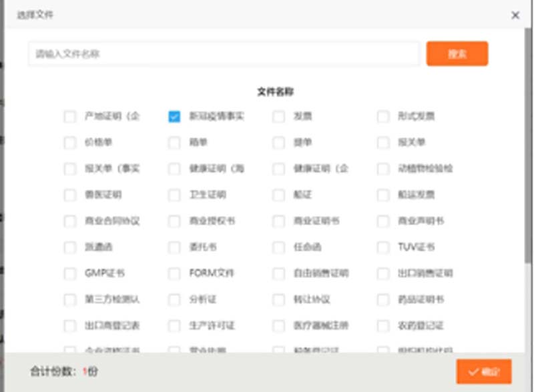Uncheck the 新冠疫情事实 checkbox

click(x=174, y=117)
